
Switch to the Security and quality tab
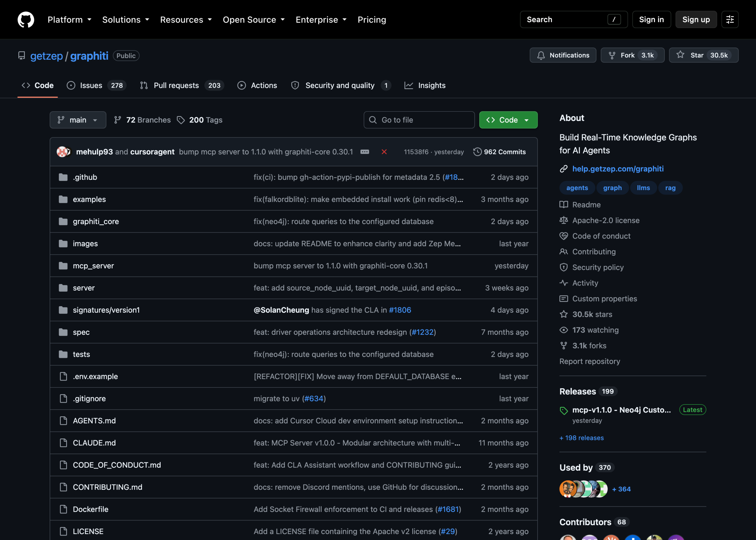[341, 85]
